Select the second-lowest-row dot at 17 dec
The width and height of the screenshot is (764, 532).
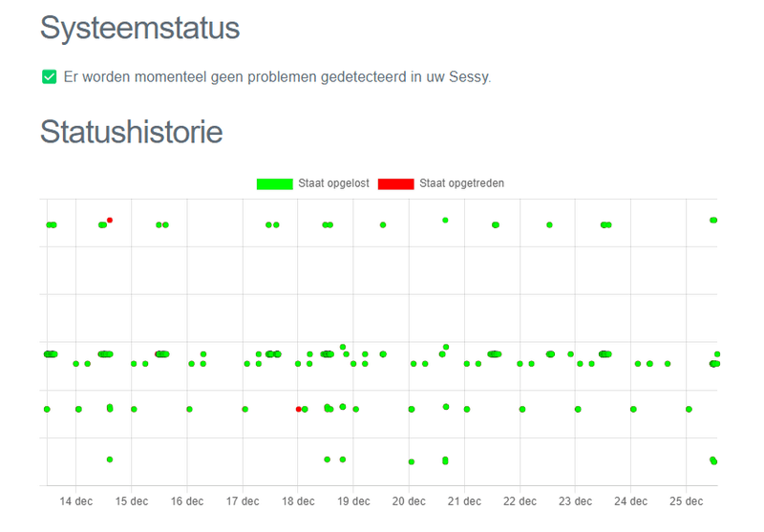coord(245,409)
